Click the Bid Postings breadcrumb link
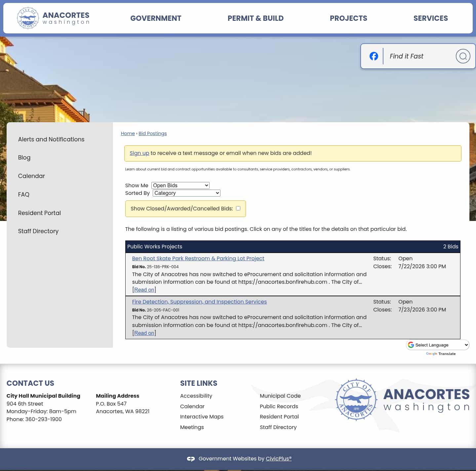476x471 pixels. pos(152,133)
